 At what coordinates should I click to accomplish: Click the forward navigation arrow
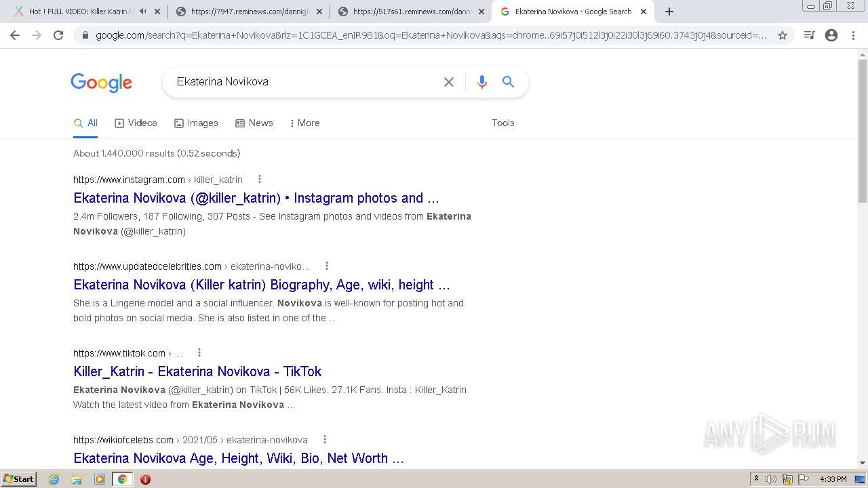click(37, 35)
